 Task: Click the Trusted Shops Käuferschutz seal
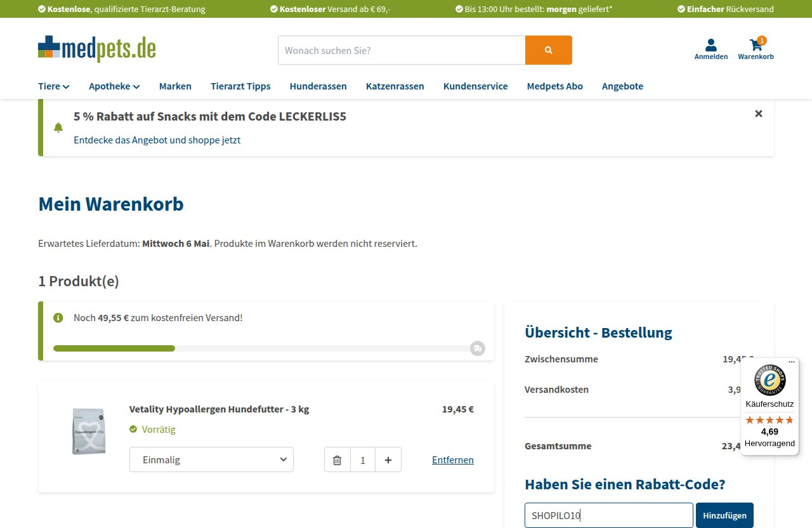click(769, 380)
